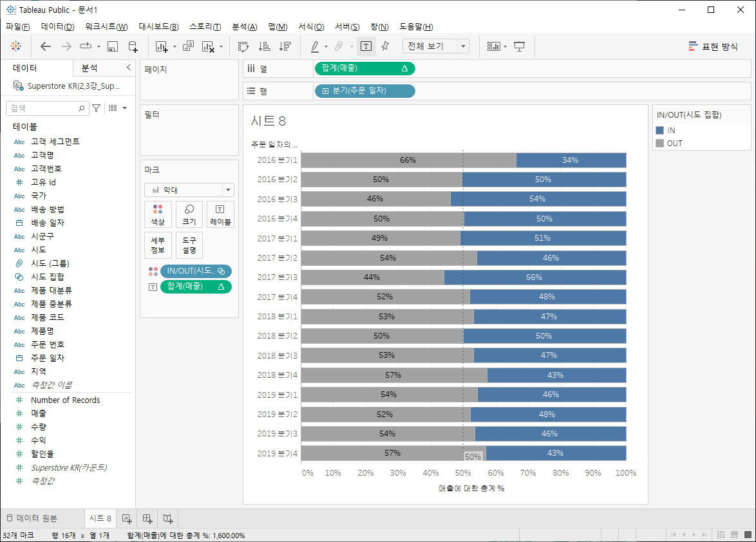Switch to the 분석 pane tab
The image size is (756, 542).
coord(90,68)
